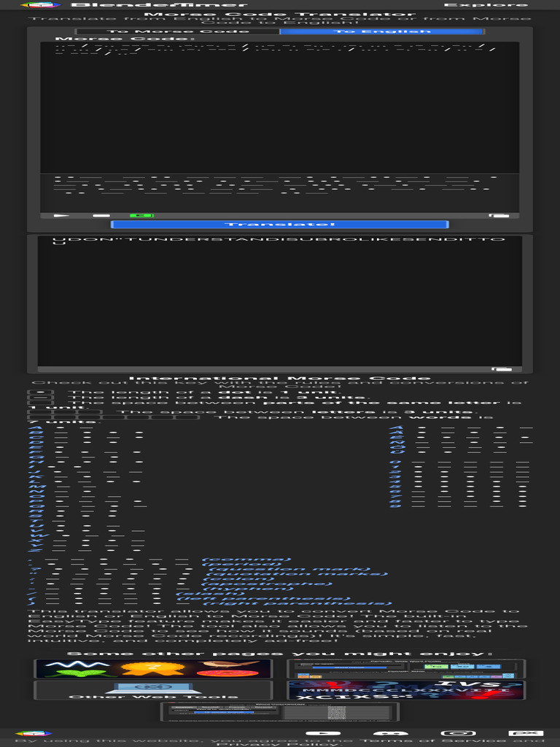This screenshot has width=560, height=747.
Task: Open the YouTube icon in the footer
Action: tap(323, 734)
